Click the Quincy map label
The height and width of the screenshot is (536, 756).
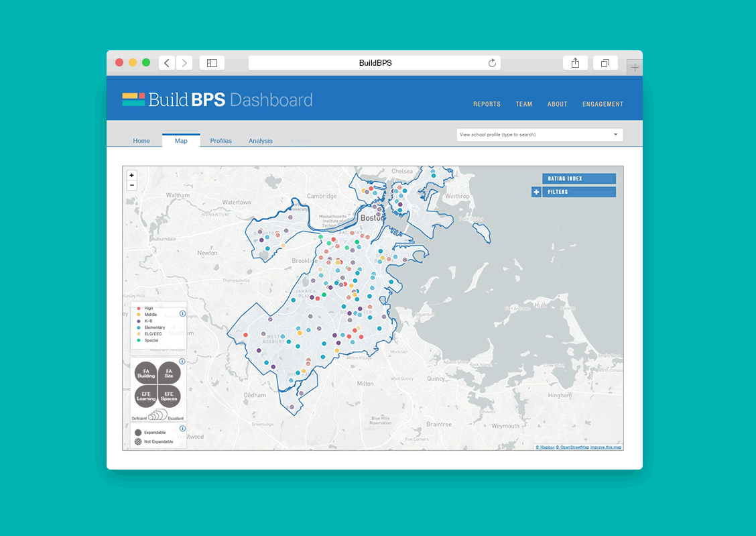pyautogui.click(x=436, y=379)
